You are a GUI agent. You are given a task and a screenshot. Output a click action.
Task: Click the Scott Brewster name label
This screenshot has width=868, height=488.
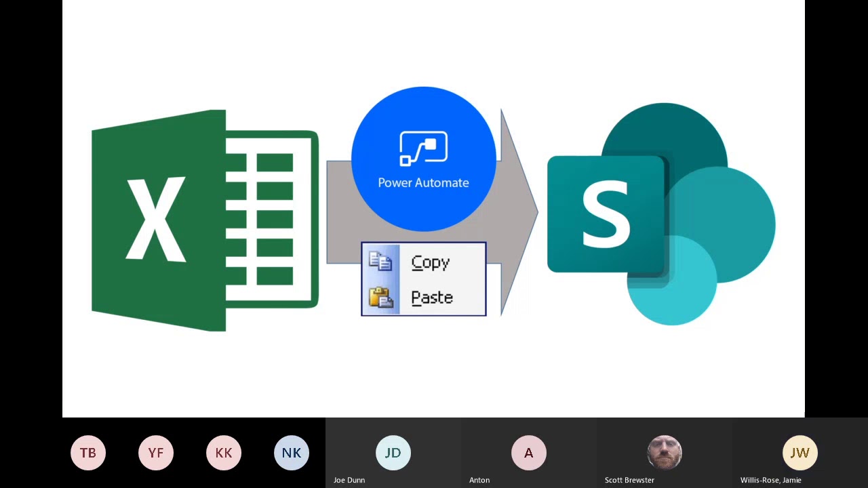coord(629,480)
